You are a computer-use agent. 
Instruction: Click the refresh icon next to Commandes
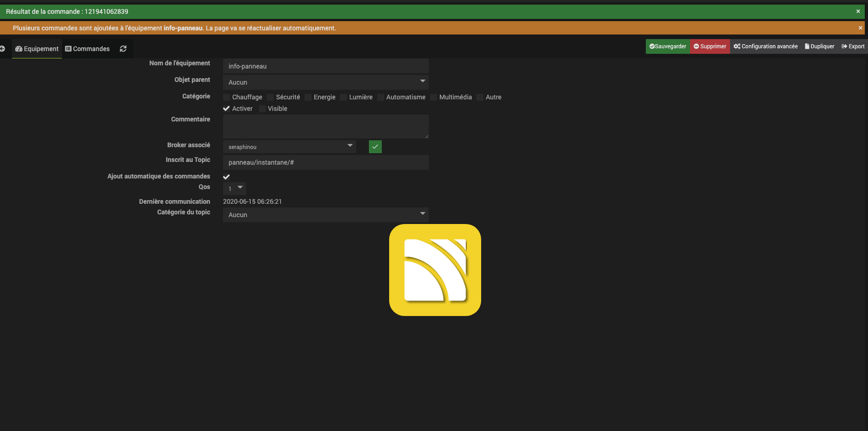[123, 49]
